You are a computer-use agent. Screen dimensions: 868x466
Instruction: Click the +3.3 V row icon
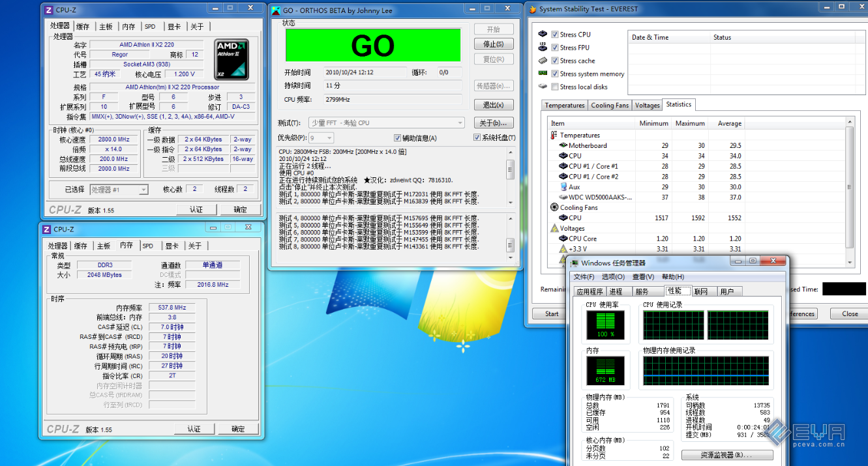click(x=563, y=249)
